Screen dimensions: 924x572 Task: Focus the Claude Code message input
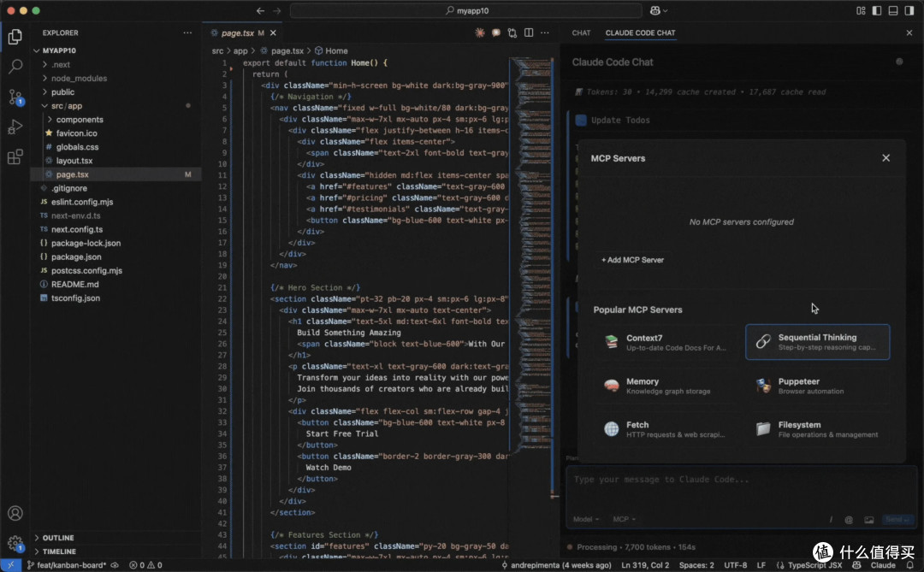(740, 488)
